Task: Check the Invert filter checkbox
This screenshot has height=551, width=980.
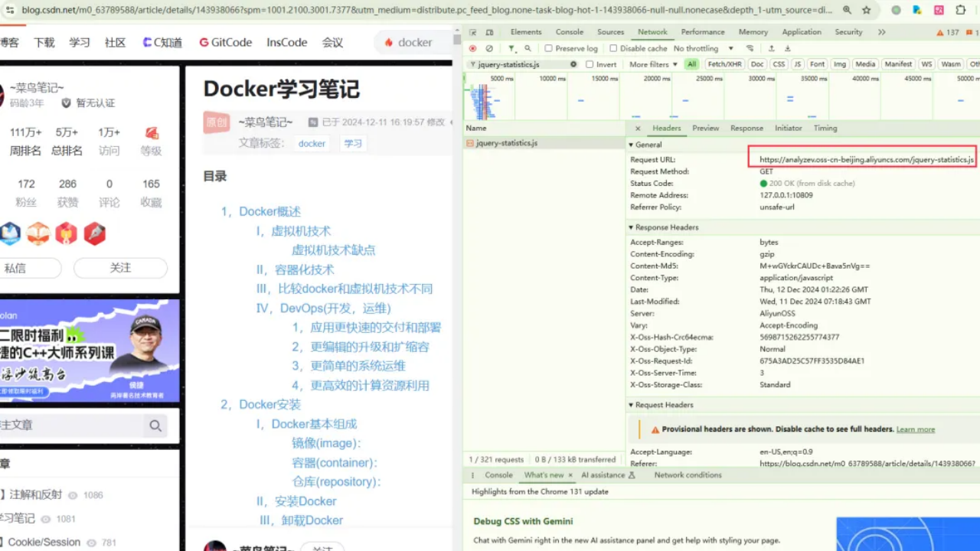Action: 590,64
